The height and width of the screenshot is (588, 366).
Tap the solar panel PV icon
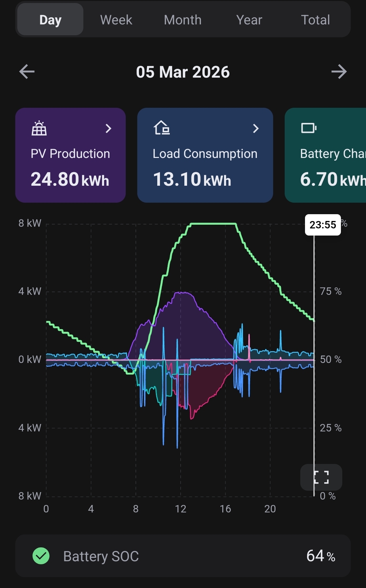[x=39, y=128]
